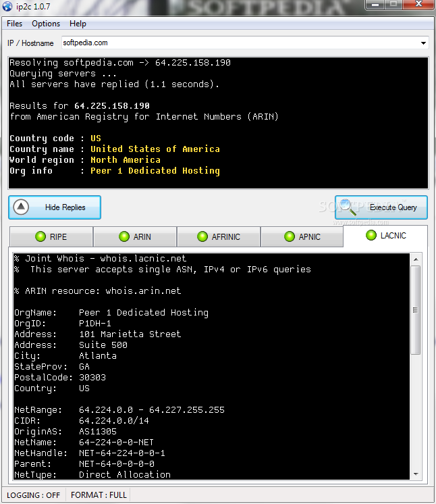Click the green status light on LACNIC tab
This screenshot has width=436, height=504.
[x=371, y=235]
